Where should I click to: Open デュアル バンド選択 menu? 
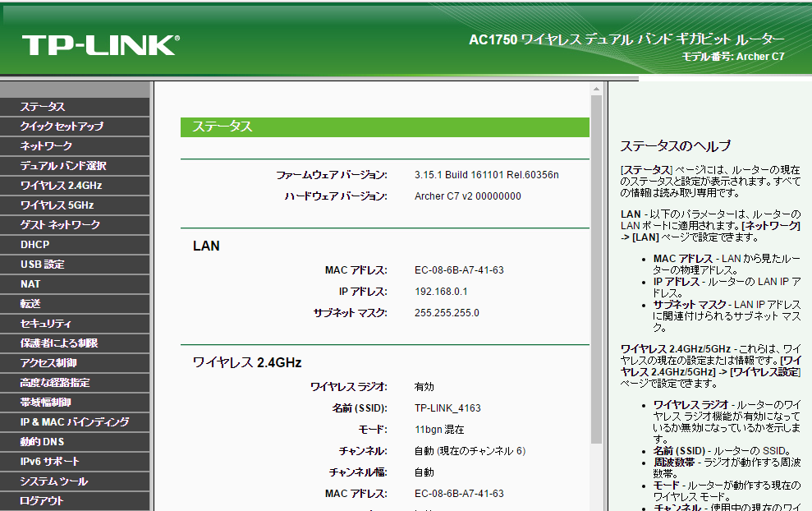[x=75, y=166]
